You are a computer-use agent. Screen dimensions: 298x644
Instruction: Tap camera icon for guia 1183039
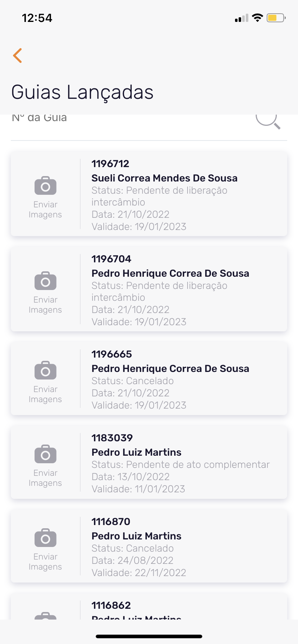(x=45, y=454)
